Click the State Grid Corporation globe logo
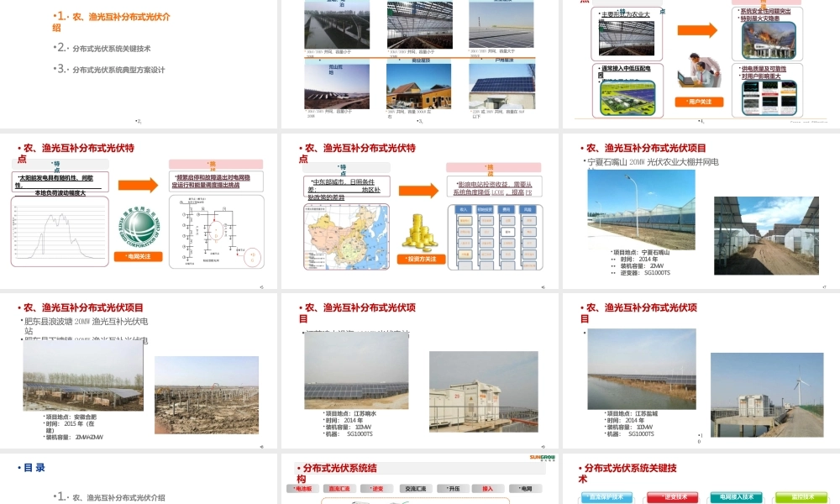This screenshot has width=840, height=504. (139, 228)
